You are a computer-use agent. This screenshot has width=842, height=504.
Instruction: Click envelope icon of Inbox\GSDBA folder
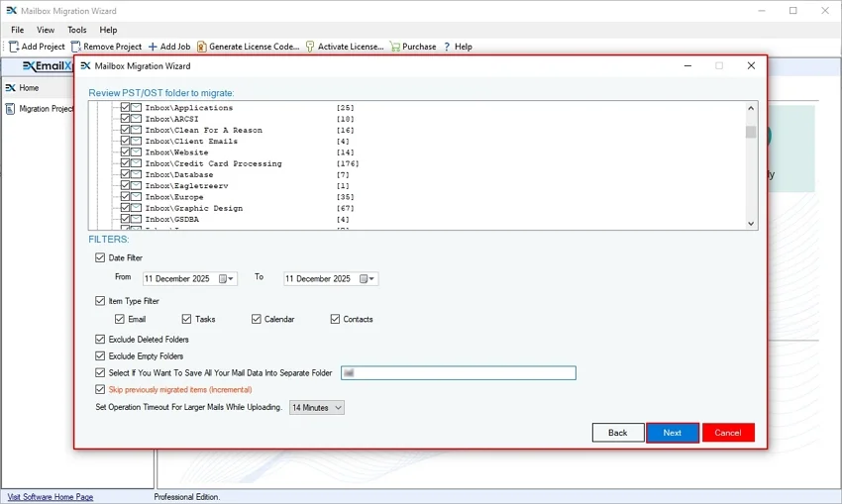[x=137, y=219]
